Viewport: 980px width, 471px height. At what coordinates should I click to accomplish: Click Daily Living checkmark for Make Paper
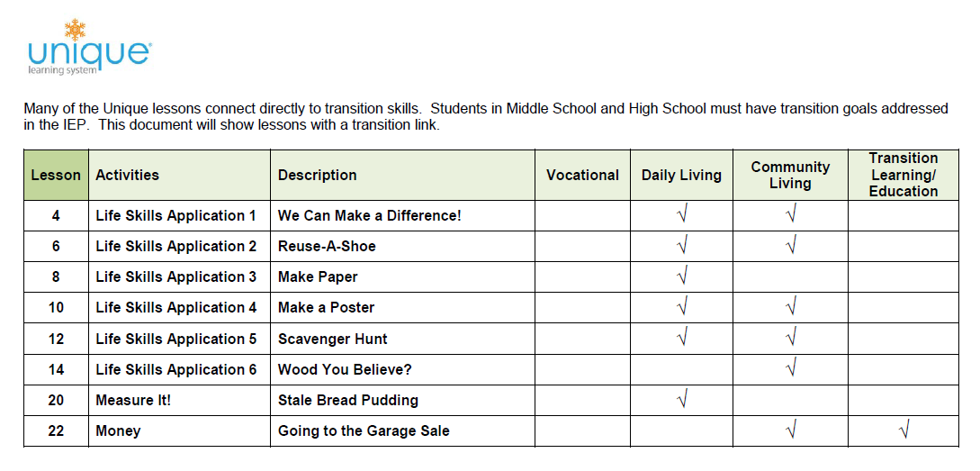click(x=681, y=276)
